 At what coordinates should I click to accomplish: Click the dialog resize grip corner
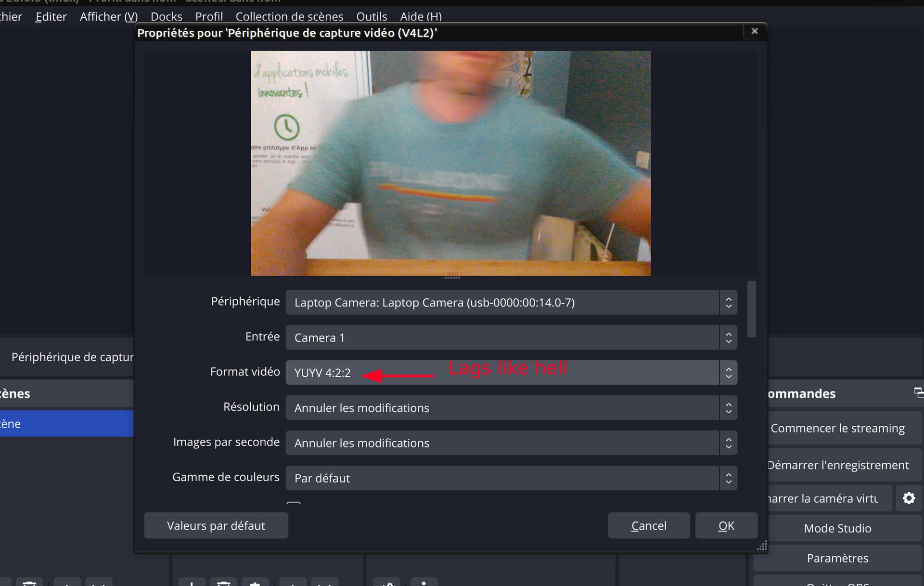coord(762,546)
